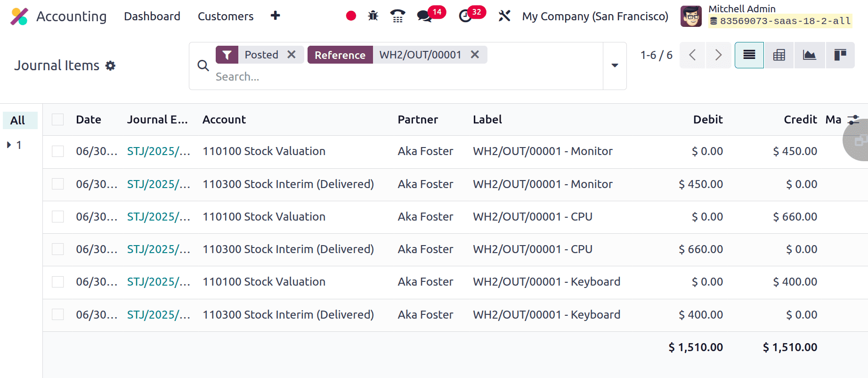Remove the Posted filter facet

292,55
